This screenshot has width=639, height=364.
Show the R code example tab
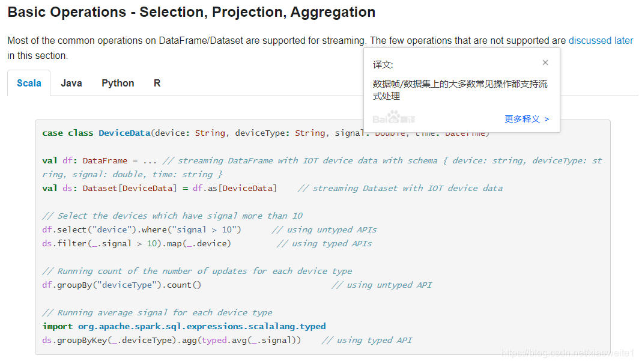[157, 83]
